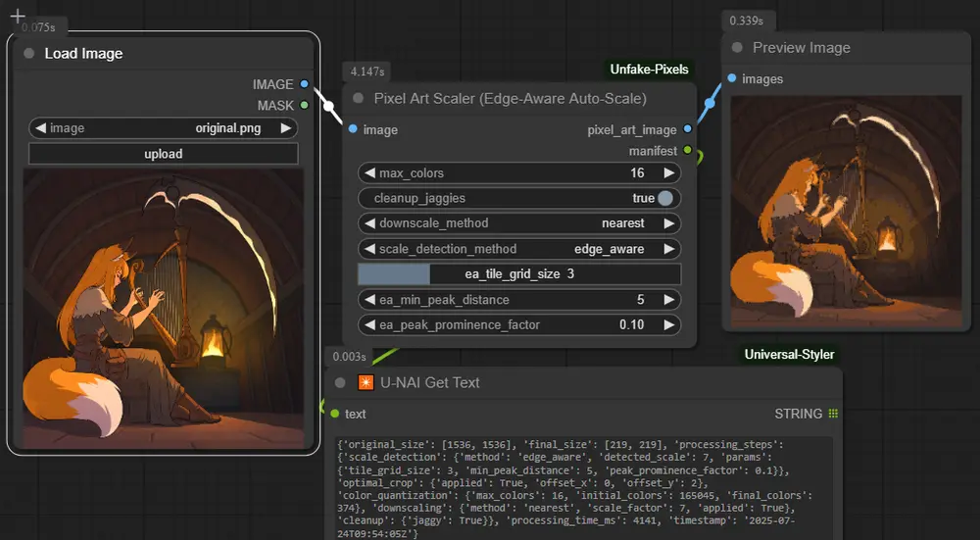The image size is (980, 540).
Task: Increase ea_peak_prominence_factor with the right arrow
Action: (x=668, y=325)
